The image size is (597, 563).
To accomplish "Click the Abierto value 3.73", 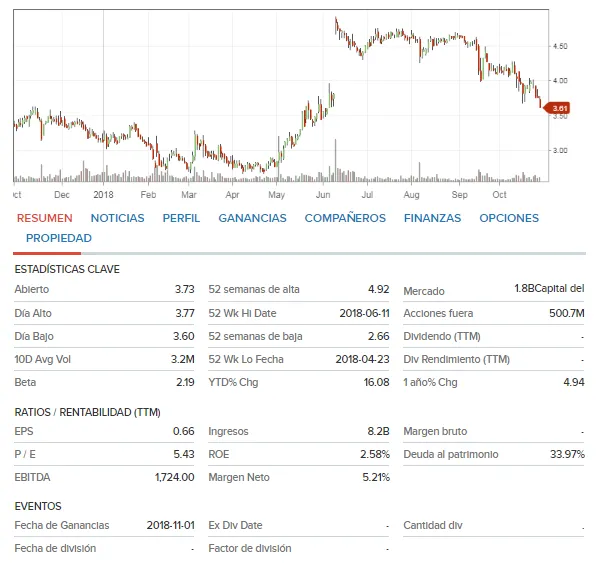I will click(x=185, y=289).
